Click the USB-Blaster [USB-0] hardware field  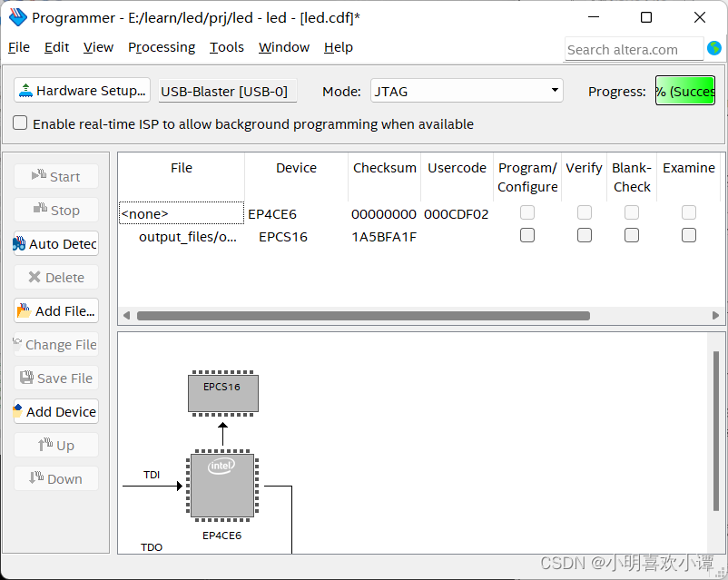pos(228,91)
